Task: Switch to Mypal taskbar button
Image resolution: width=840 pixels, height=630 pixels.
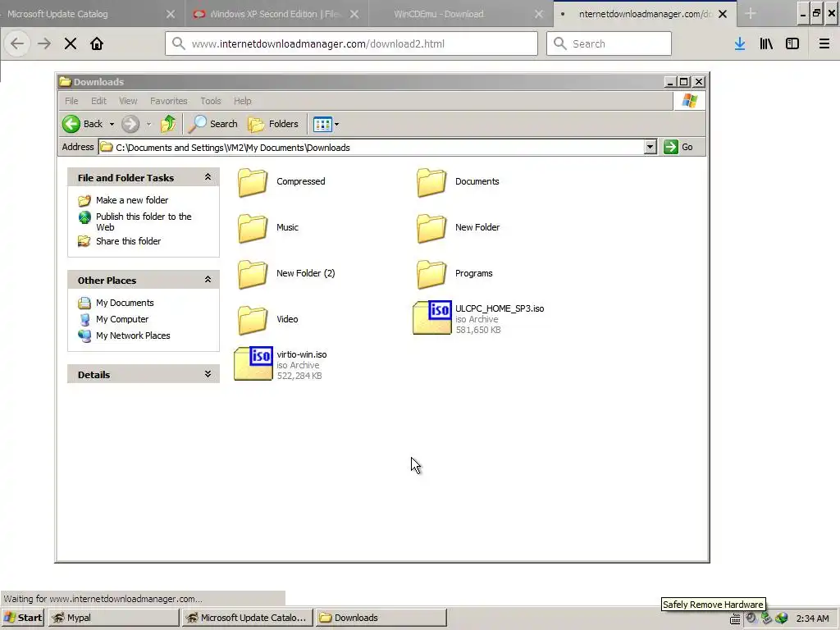Action: (113, 618)
